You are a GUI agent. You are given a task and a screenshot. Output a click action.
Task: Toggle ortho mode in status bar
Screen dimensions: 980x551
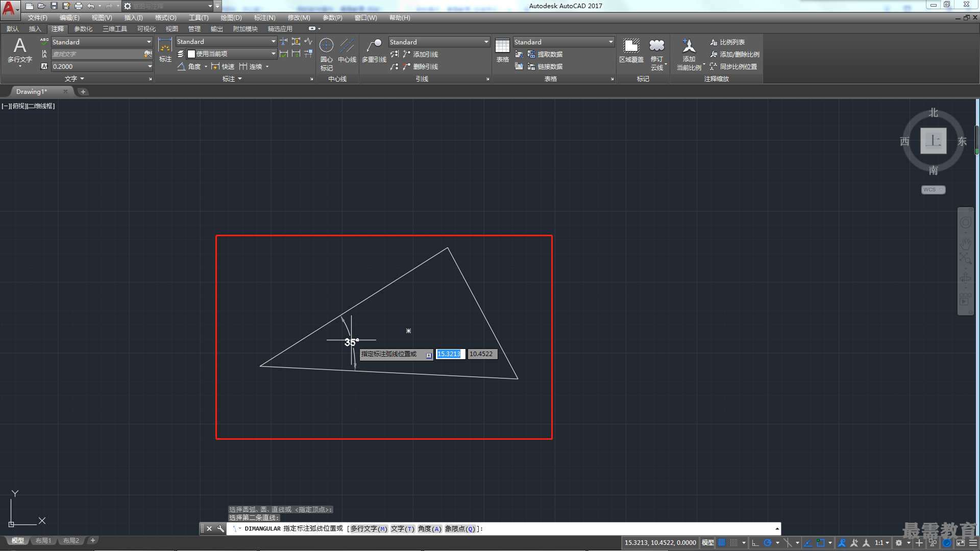[x=755, y=543]
